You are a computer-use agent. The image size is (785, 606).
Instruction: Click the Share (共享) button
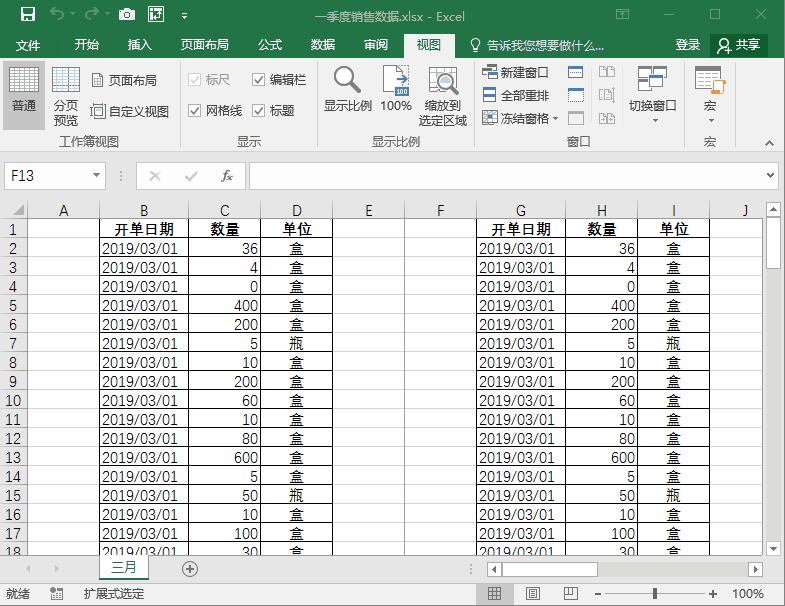point(739,45)
